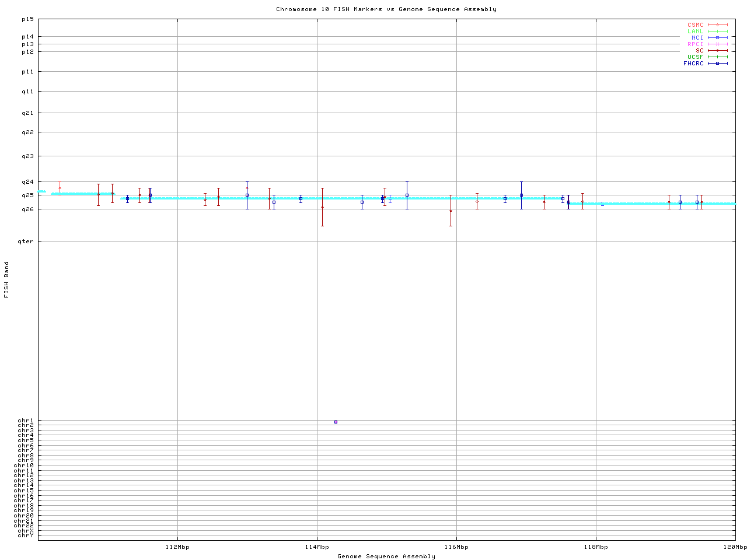The height and width of the screenshot is (560, 747).
Task: Click the 'FISH Band' y-axis title
Action: 6,279
